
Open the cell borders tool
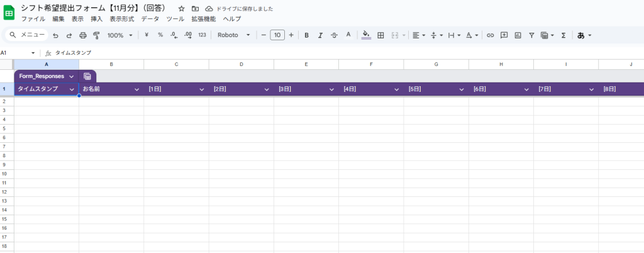pos(380,35)
